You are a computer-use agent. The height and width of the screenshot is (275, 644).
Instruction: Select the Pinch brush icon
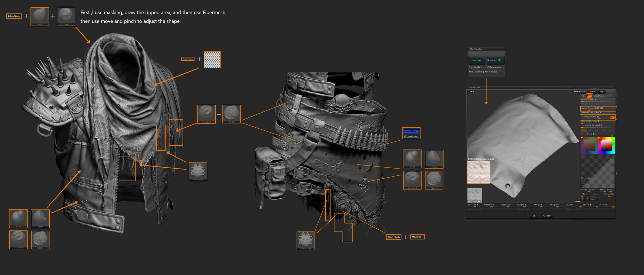click(x=66, y=16)
